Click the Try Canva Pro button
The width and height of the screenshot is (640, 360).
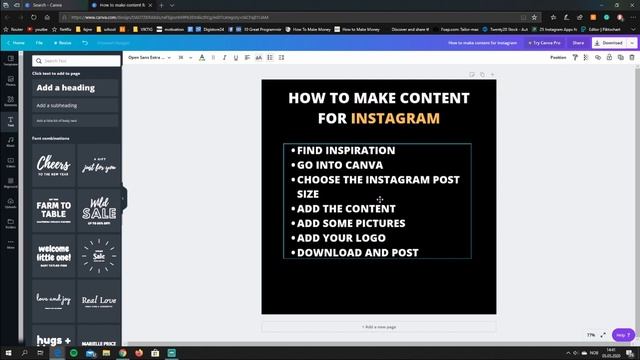point(544,43)
